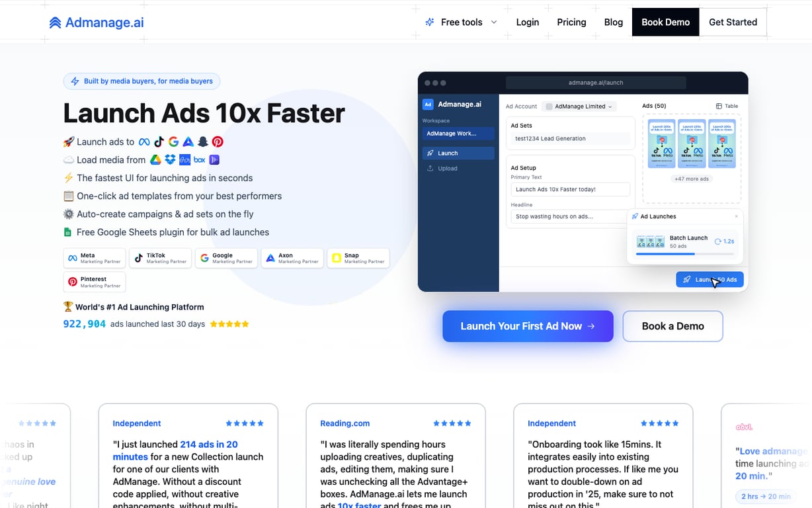Click the Pinterest icon
Screen dimensions: 812x508
tap(217, 142)
